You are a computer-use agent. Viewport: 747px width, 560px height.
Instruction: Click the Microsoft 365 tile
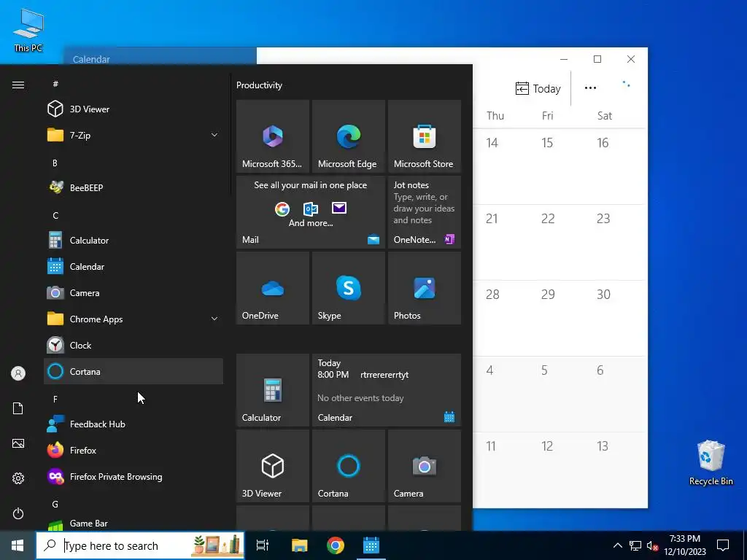(x=273, y=136)
